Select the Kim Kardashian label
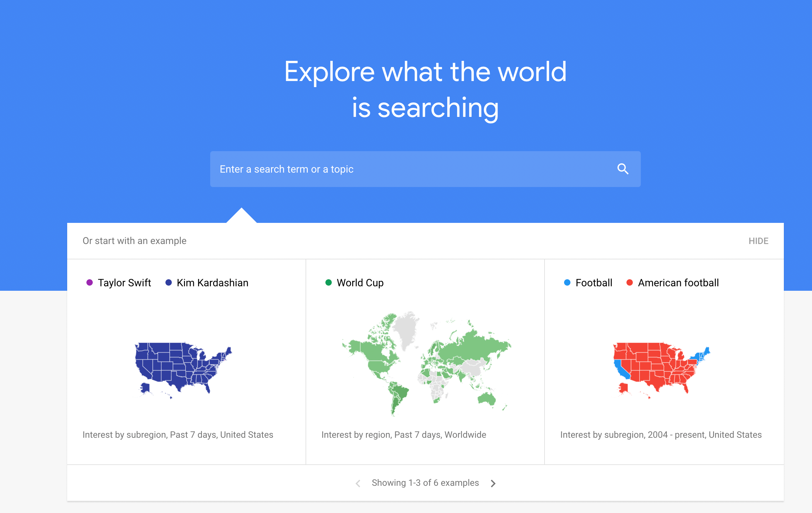Viewport: 812px width, 513px height. click(212, 283)
